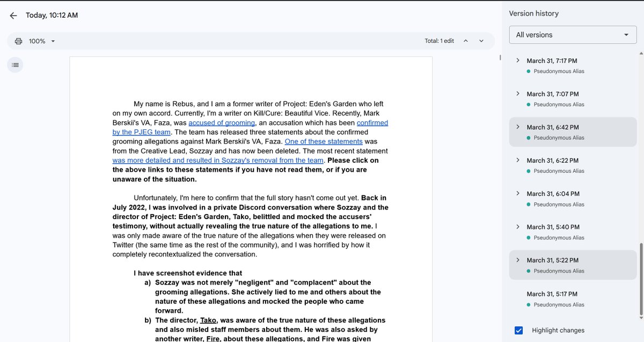This screenshot has width=644, height=342.
Task: Click the Version history heading
Action: tap(533, 13)
